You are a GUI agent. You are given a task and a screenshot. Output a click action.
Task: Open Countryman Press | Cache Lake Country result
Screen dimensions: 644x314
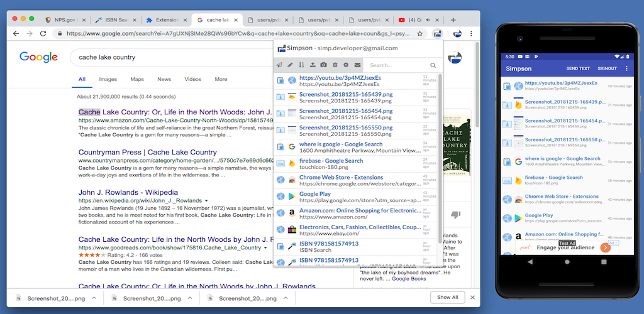click(x=147, y=152)
